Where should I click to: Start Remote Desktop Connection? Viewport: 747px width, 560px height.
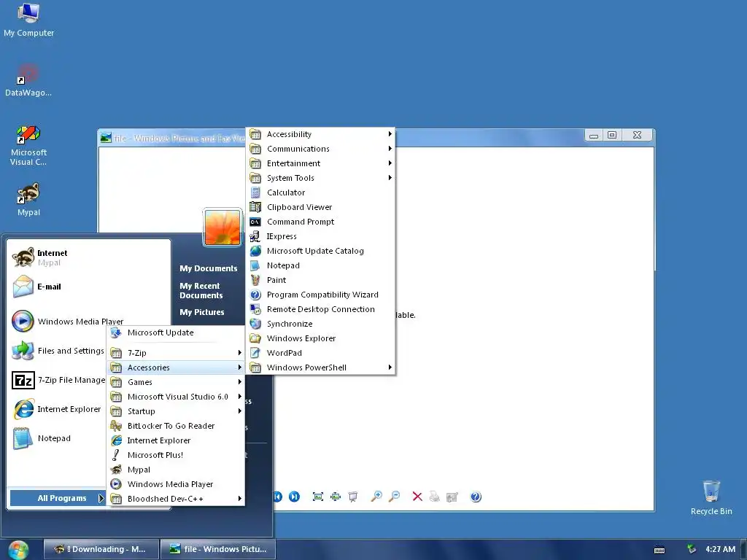[x=321, y=309]
